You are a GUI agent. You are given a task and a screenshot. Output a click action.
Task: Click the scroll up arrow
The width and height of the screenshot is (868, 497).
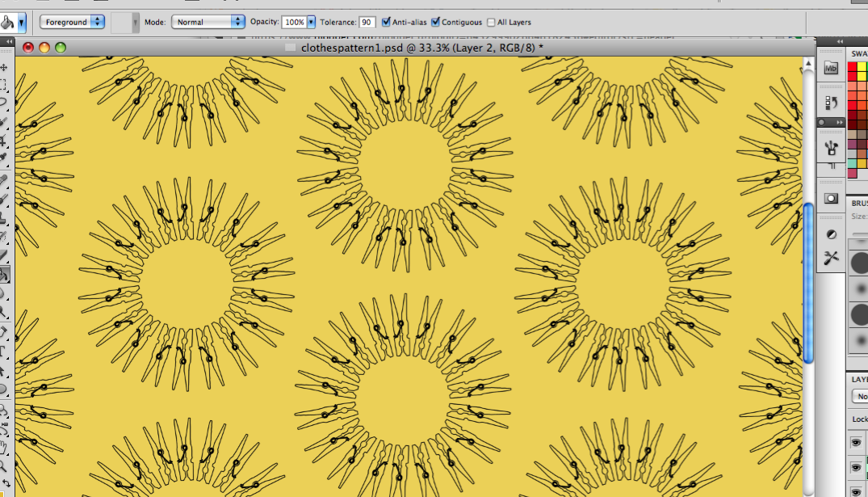coord(808,64)
